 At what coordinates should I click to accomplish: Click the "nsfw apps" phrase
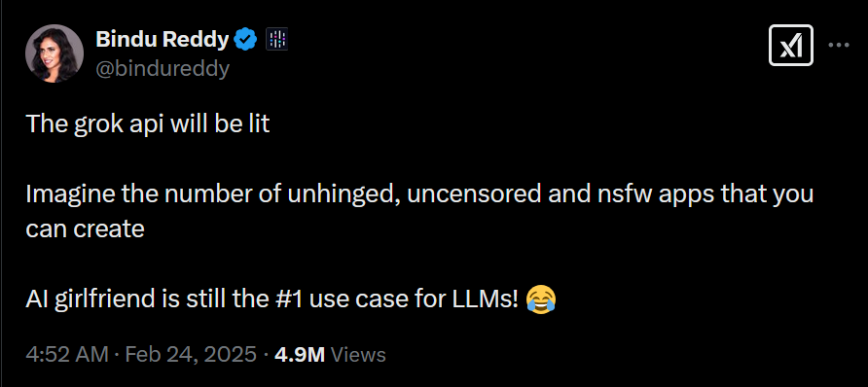click(x=642, y=195)
